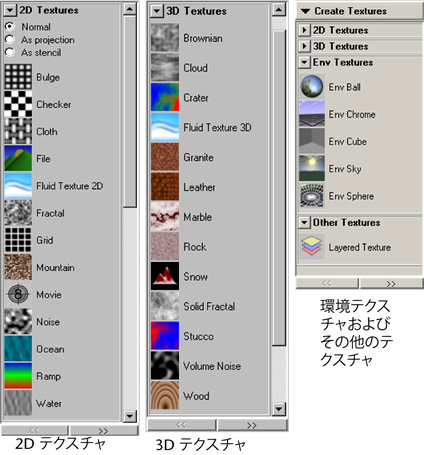Screen dimensions: 424x455
Task: Choose the Marble 3D texture icon
Action: click(165, 217)
